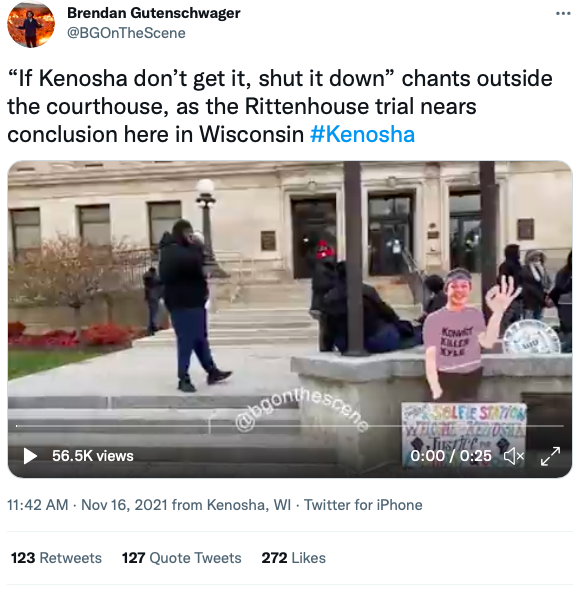582x593 pixels.
Task: Click the Twitter for iPhone source link
Action: pyautogui.click(x=363, y=505)
